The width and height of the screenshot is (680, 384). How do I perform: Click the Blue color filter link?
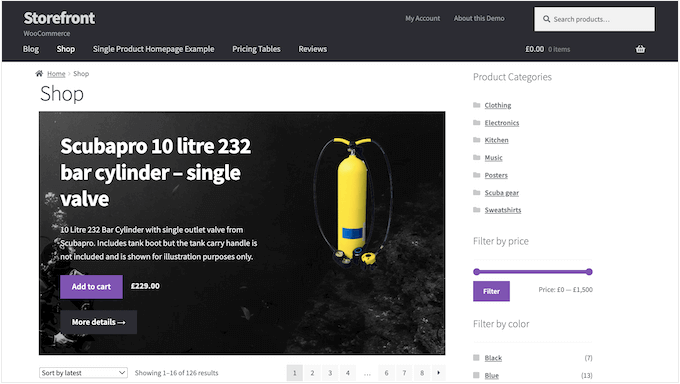tap(492, 375)
